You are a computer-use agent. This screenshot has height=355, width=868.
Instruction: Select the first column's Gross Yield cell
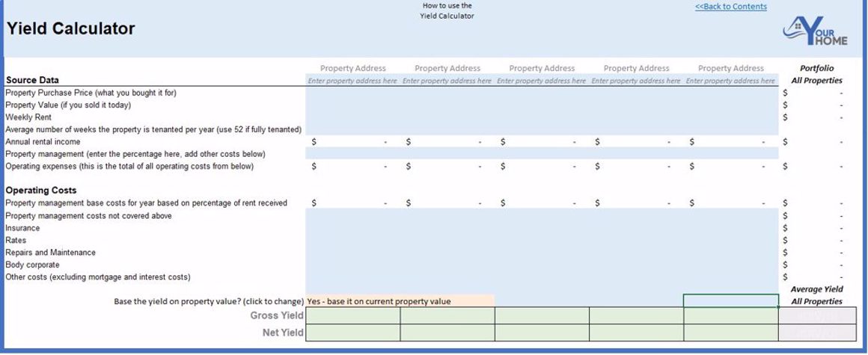(x=352, y=315)
